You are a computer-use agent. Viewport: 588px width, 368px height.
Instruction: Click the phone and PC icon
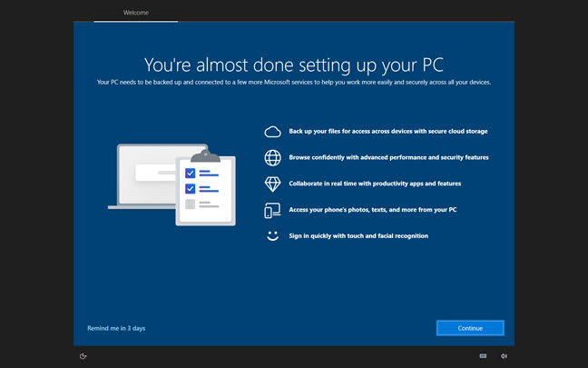(272, 210)
